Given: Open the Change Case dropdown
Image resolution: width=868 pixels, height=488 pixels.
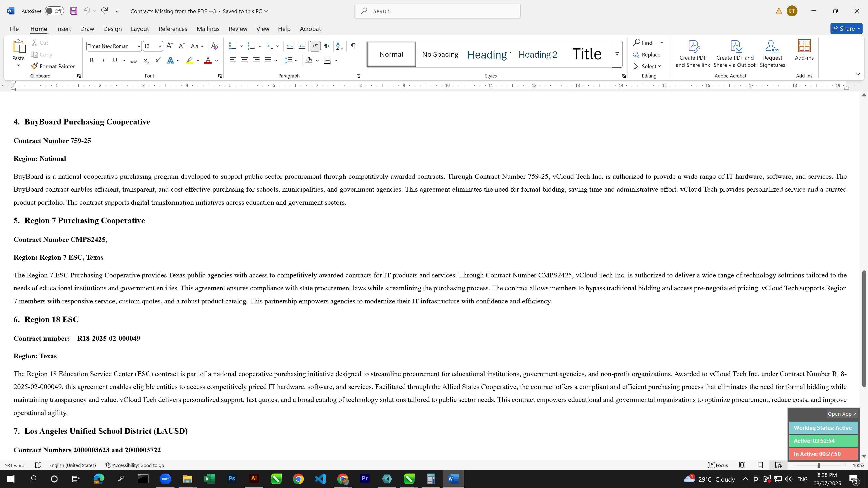Looking at the screenshot, I should 197,46.
